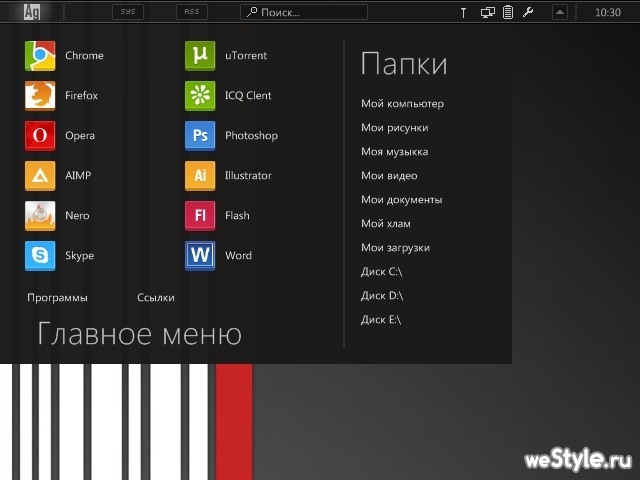This screenshot has height=480, width=640.
Task: Open the wrench settings tray icon
Action: click(x=528, y=13)
